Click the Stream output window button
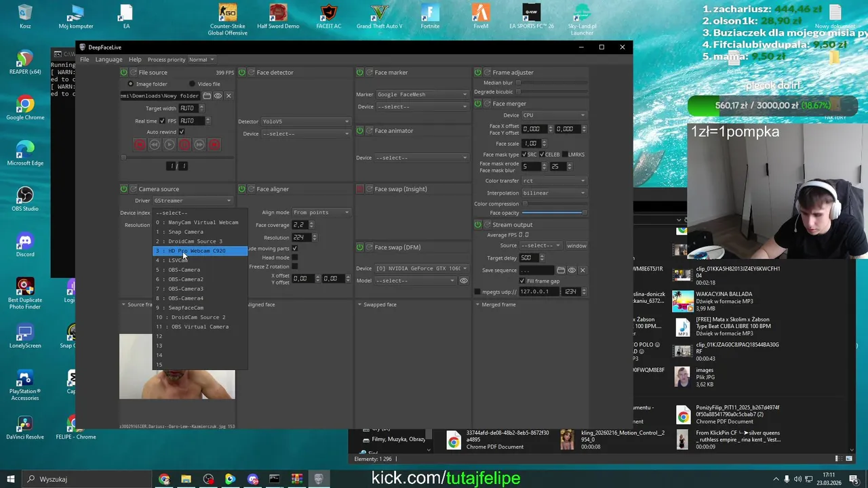The height and width of the screenshot is (488, 868). 576,245
